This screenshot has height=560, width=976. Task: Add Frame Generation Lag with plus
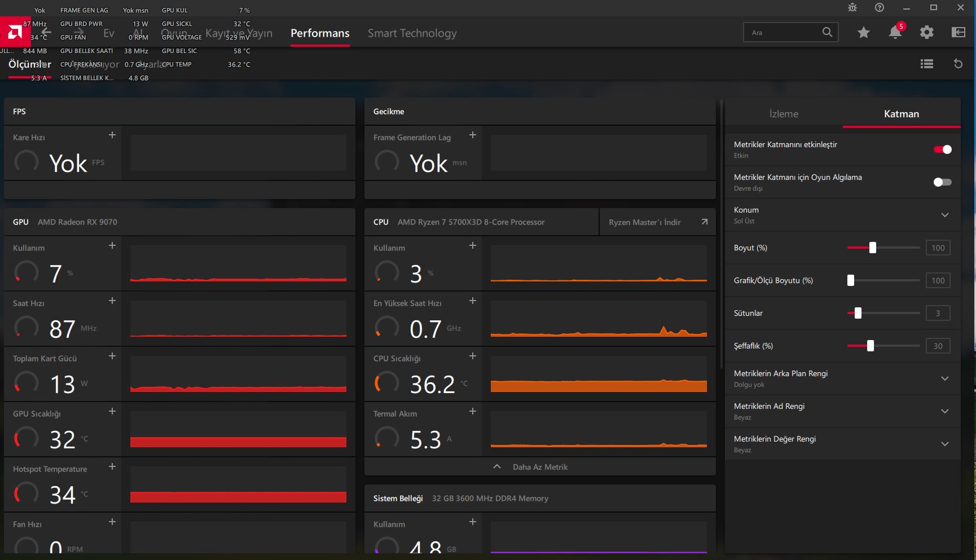tap(473, 135)
